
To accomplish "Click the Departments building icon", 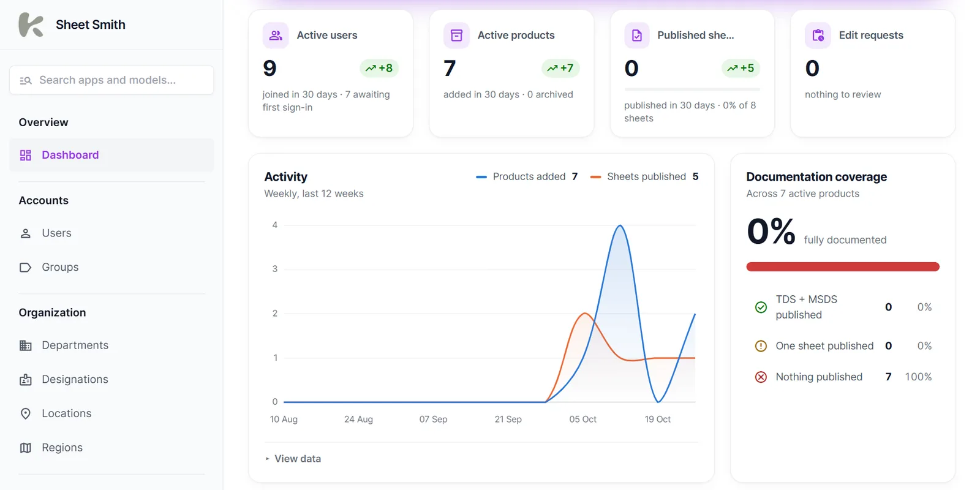I will 26,345.
